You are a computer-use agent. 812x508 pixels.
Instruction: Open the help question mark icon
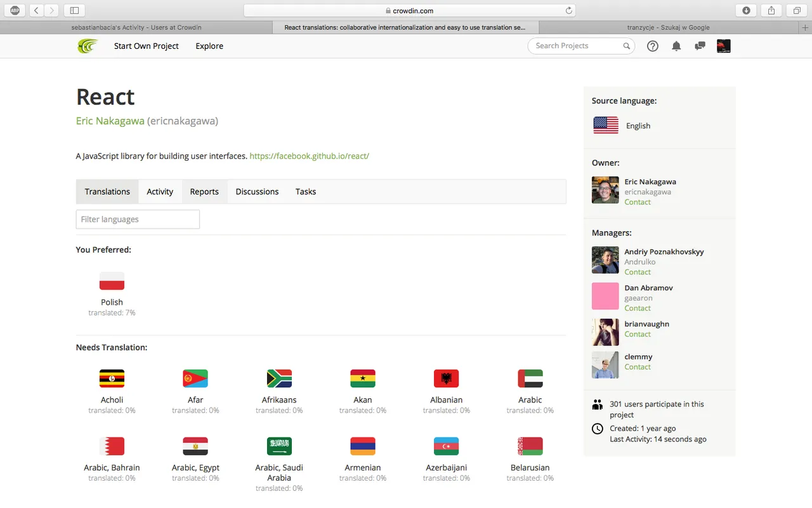(x=653, y=46)
